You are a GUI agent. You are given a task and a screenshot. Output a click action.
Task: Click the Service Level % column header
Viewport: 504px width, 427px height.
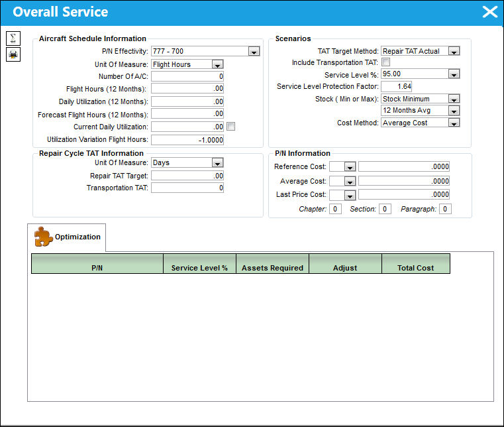[x=199, y=264]
